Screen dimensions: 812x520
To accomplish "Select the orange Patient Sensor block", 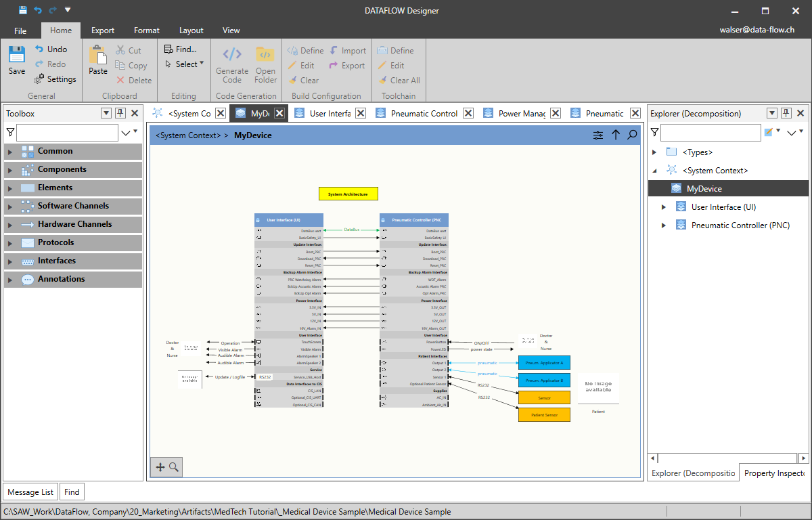I will (x=545, y=414).
